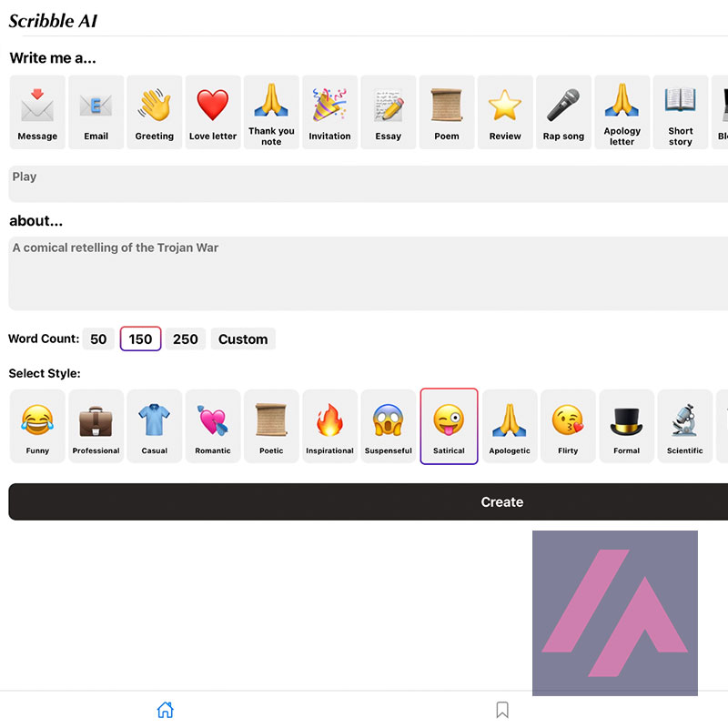The height and width of the screenshot is (728, 728).
Task: Select the Invitation party popper icon
Action: [329, 112]
